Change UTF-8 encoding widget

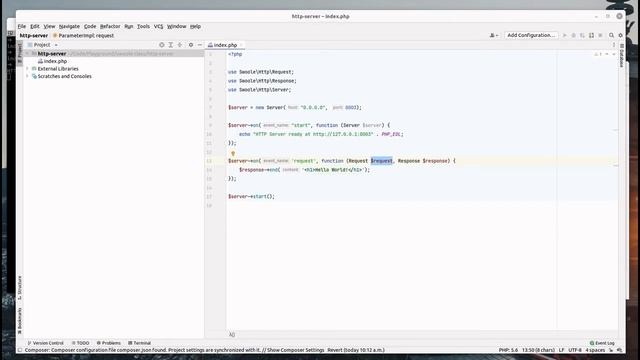(x=575, y=350)
